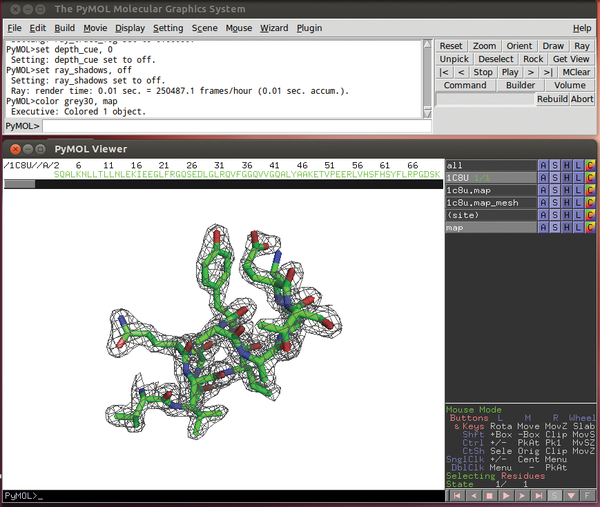
Task: Expand the down-arrow menu in playback bar
Action: tap(572, 495)
